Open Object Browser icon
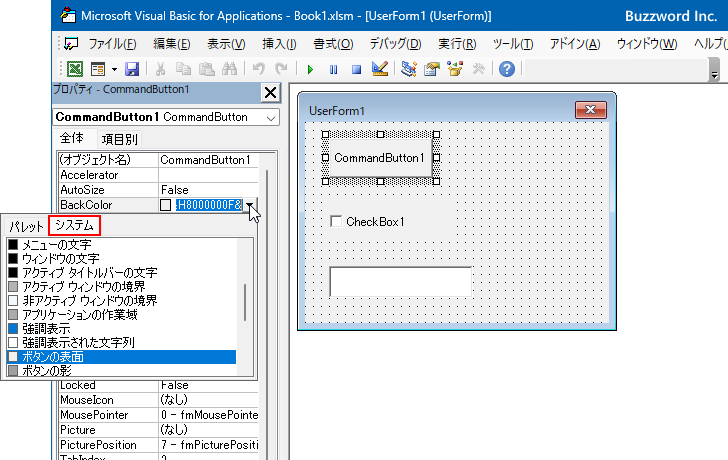728x460 pixels. click(x=455, y=69)
